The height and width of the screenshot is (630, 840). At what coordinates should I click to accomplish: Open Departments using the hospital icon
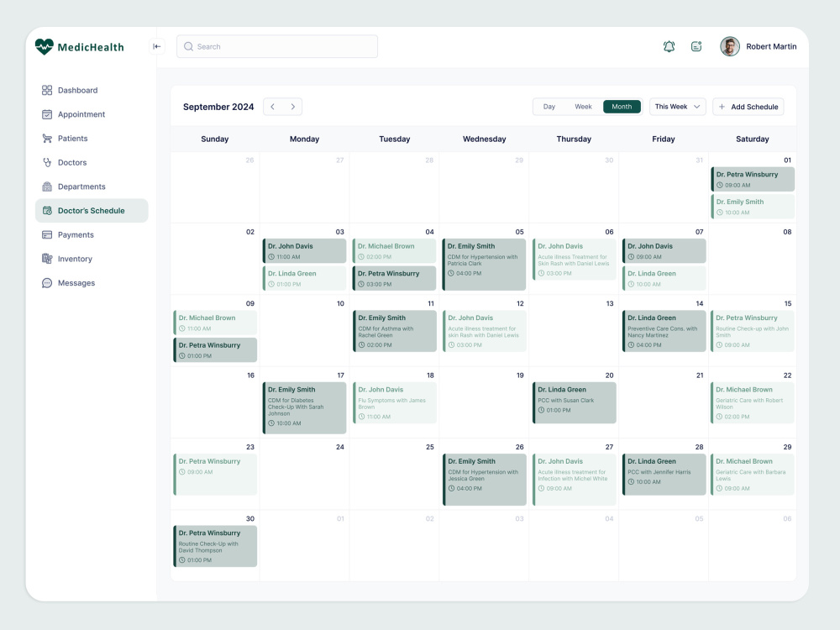click(47, 186)
